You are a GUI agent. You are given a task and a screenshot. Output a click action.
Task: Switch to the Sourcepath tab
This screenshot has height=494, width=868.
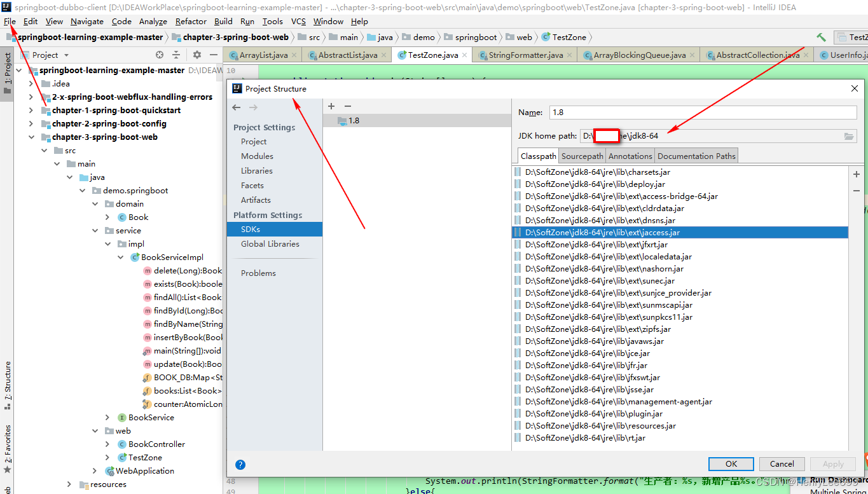pyautogui.click(x=582, y=156)
